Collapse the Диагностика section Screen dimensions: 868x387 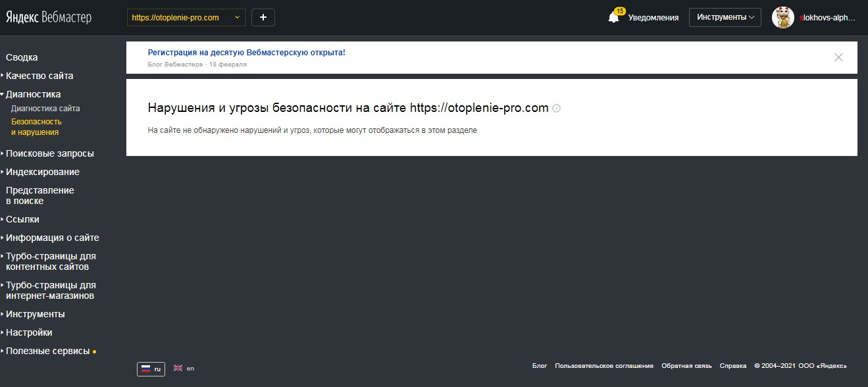(33, 94)
